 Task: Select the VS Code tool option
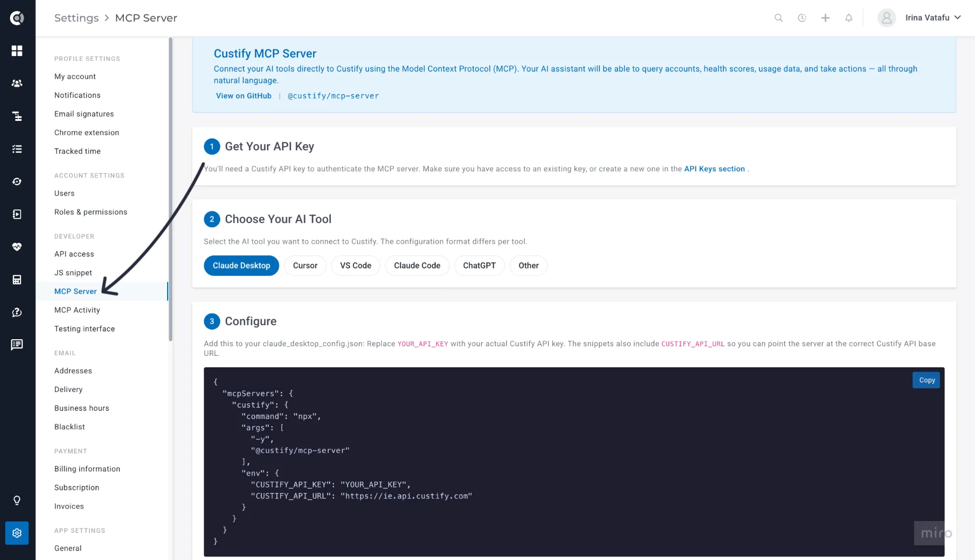coord(356,265)
